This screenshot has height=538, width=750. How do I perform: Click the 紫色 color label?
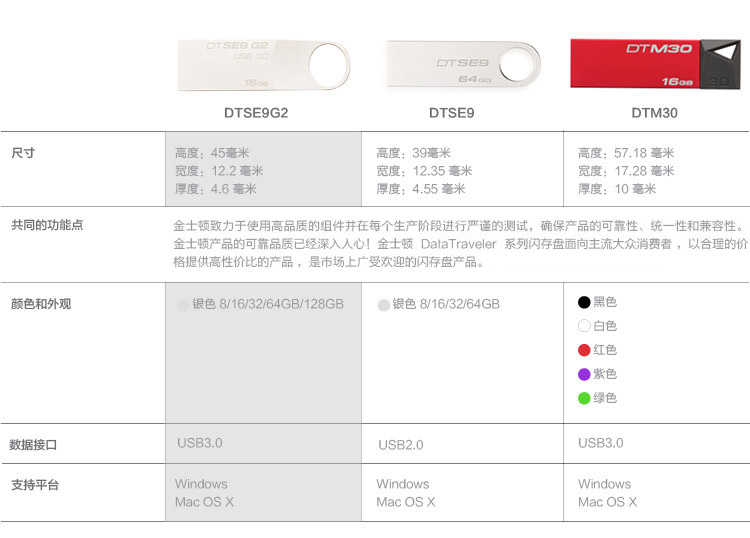point(605,374)
